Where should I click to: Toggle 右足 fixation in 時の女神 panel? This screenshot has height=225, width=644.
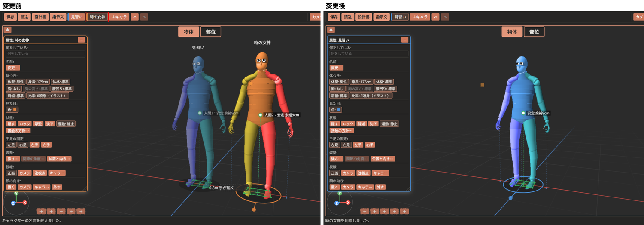pyautogui.click(x=23, y=145)
